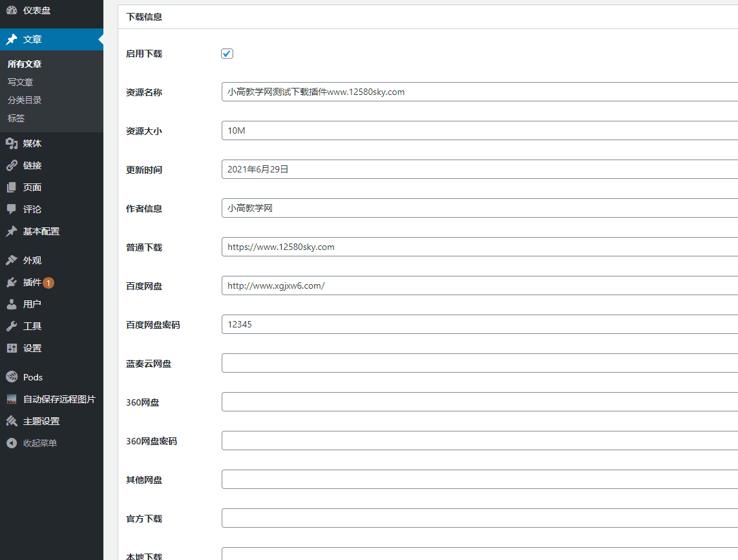Click the 资源名称 input field

[480, 92]
